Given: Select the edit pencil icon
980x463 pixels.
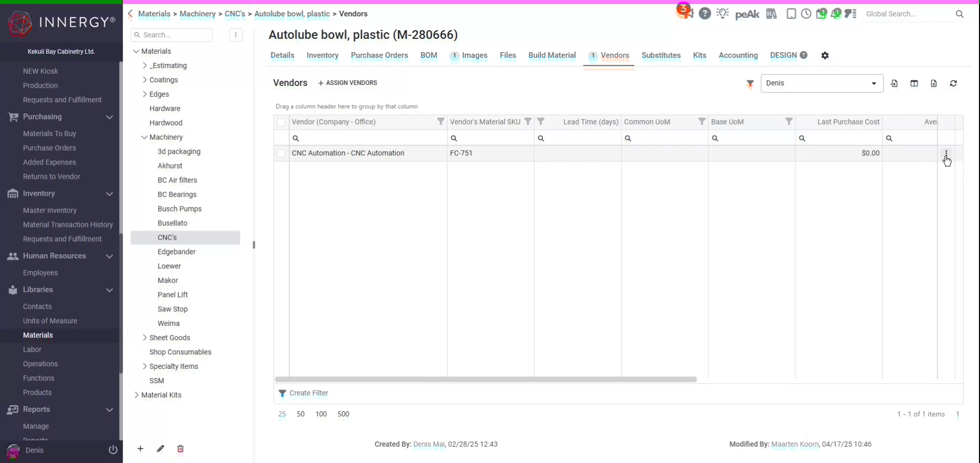Looking at the screenshot, I should coord(160,449).
